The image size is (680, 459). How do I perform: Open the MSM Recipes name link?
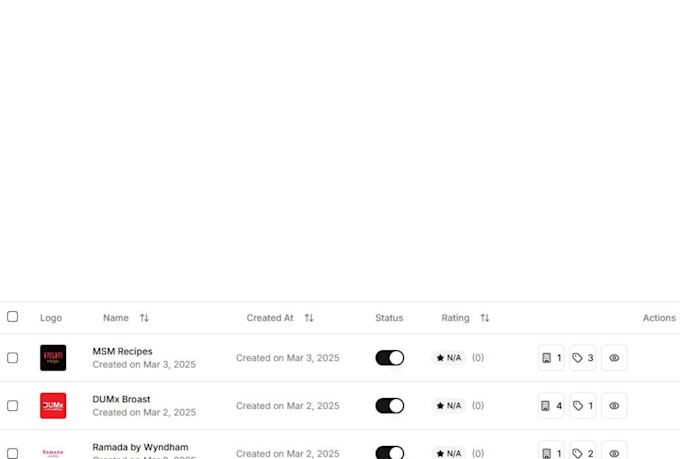[122, 351]
